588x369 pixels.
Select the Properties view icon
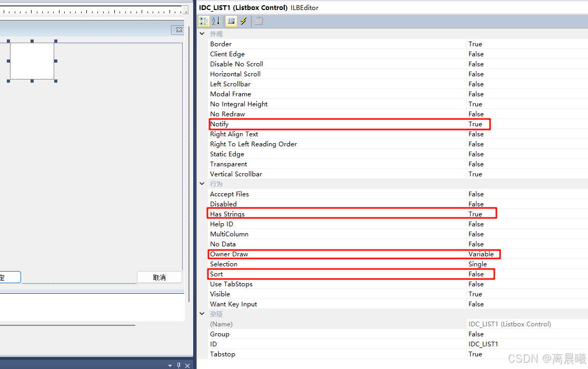tap(231, 21)
